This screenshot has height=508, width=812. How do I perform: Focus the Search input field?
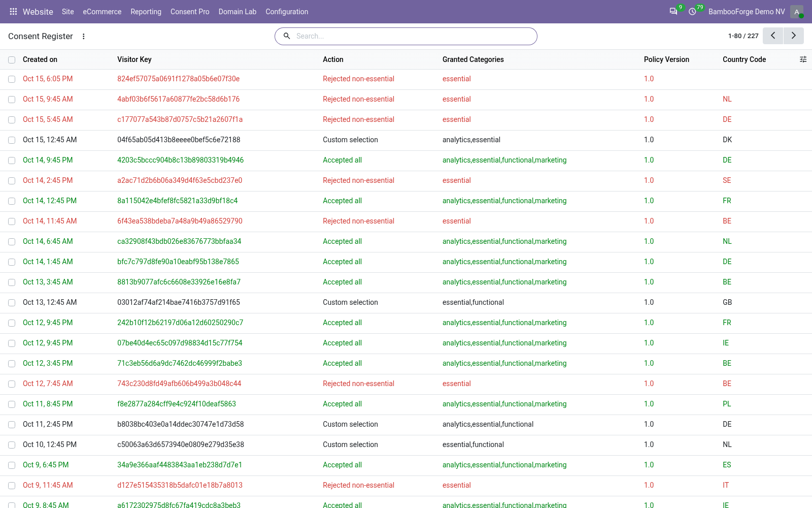(414, 36)
